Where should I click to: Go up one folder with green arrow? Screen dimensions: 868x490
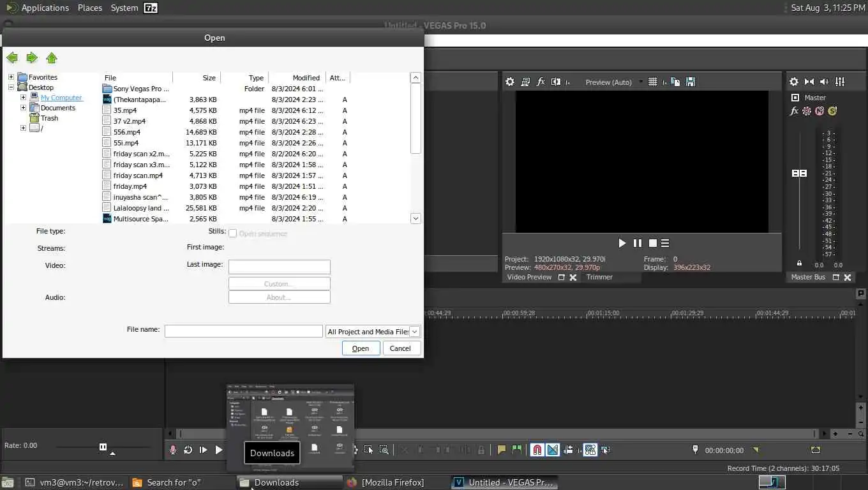point(52,58)
